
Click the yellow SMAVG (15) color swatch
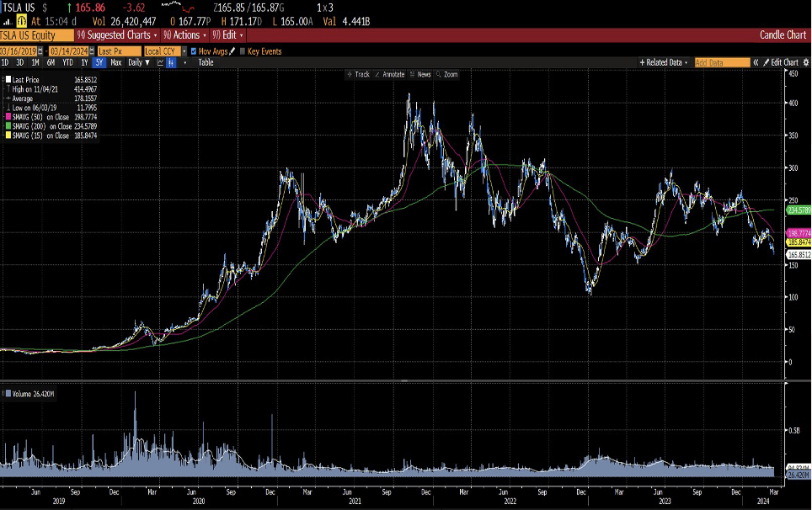pyautogui.click(x=8, y=135)
